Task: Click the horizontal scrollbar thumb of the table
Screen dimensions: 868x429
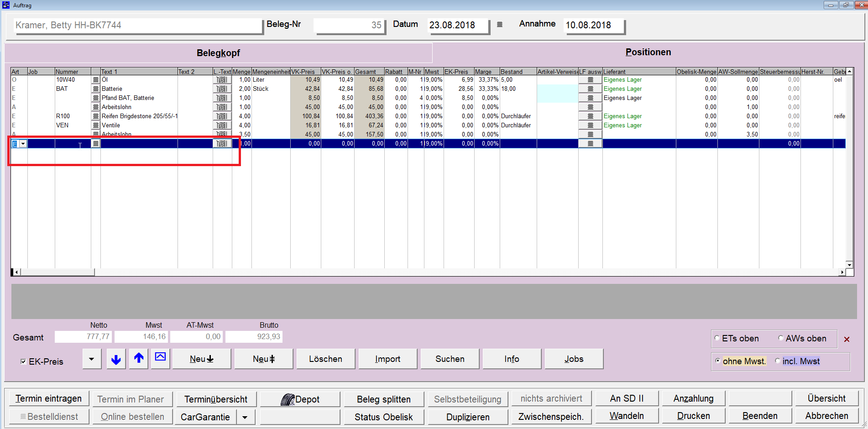Action: point(58,272)
